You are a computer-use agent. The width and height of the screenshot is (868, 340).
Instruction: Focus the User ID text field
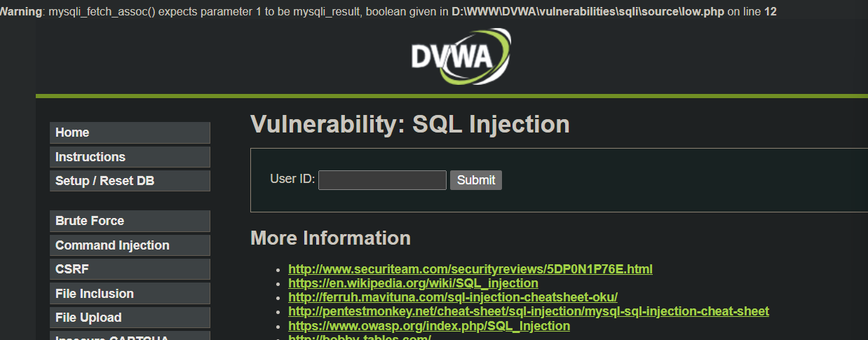(x=382, y=180)
